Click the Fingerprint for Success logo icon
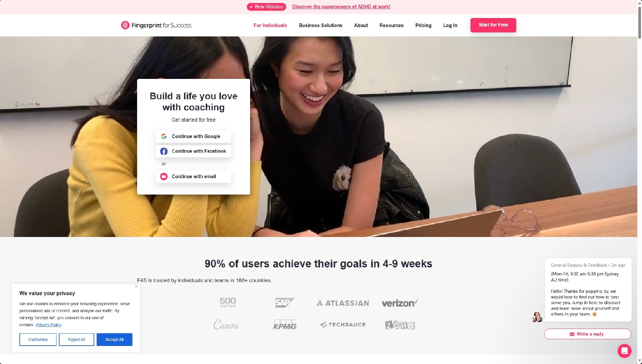This screenshot has height=364, width=642. click(x=125, y=25)
